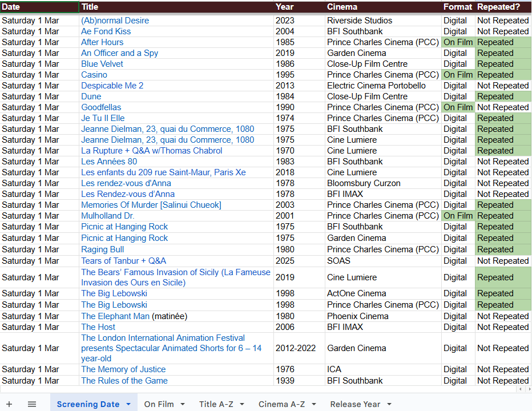Open the Raging Bull link
The image size is (532, 411).
[x=102, y=249]
